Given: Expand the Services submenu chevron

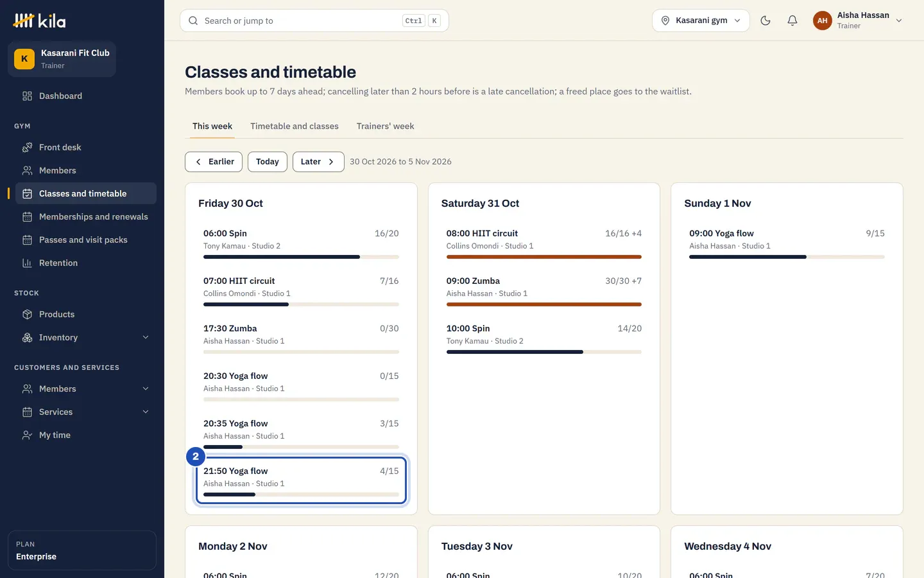Looking at the screenshot, I should (146, 412).
